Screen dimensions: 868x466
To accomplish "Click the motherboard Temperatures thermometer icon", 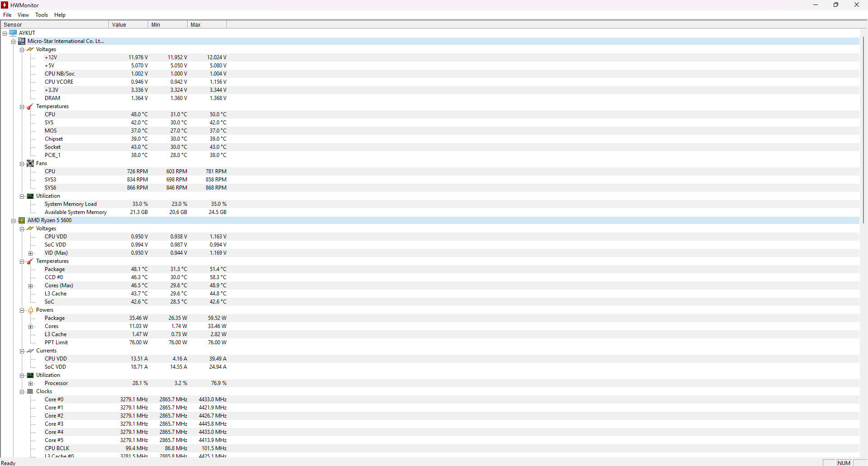I will 30,106.
